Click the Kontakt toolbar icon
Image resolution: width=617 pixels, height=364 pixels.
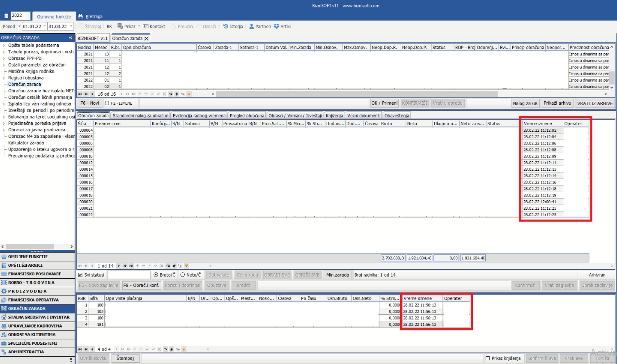click(146, 26)
